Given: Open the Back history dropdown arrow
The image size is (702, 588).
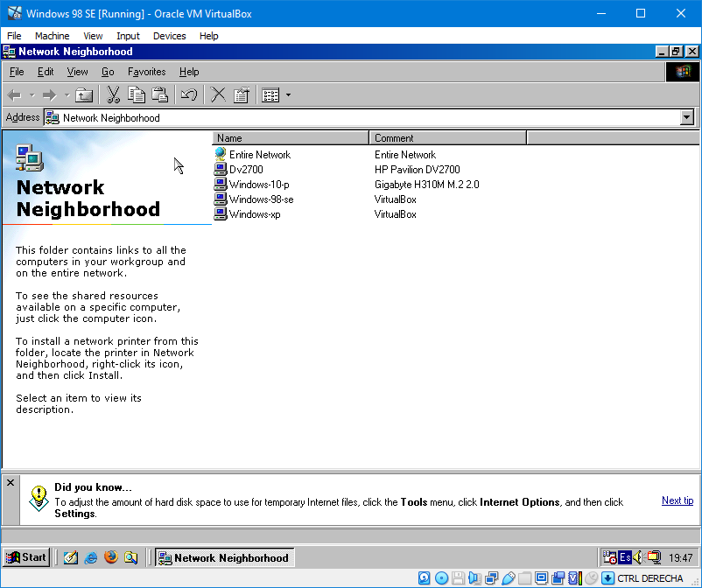Looking at the screenshot, I should 32,94.
